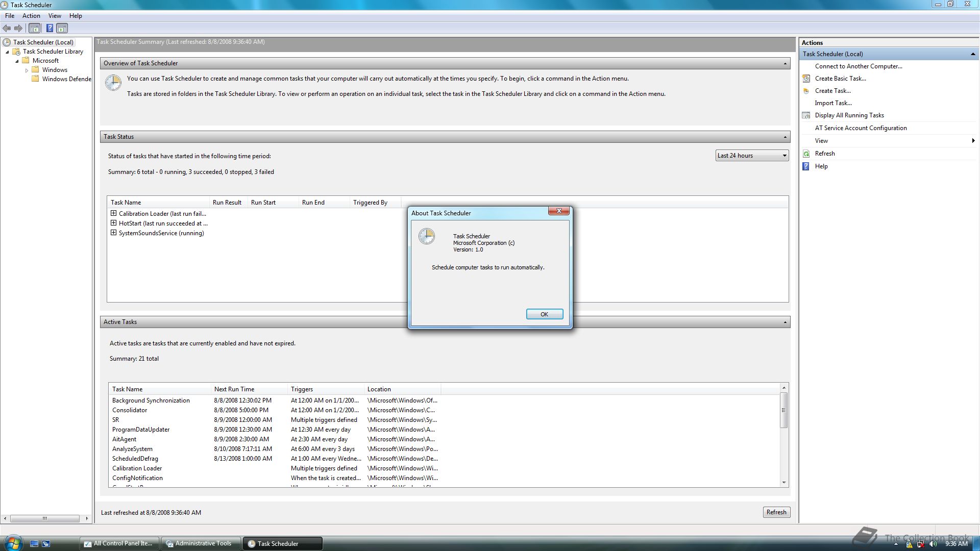This screenshot has width=980, height=551.
Task: Click Connect to Another Computer action
Action: click(859, 66)
